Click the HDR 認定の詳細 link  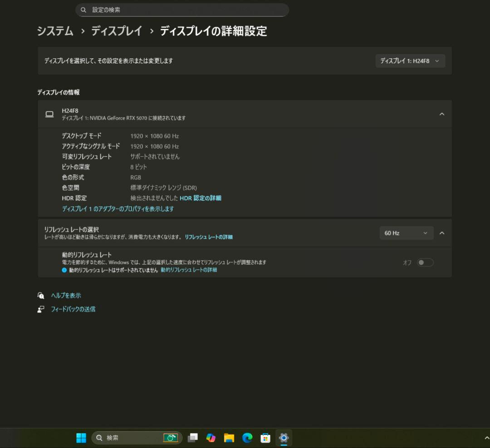coord(200,198)
